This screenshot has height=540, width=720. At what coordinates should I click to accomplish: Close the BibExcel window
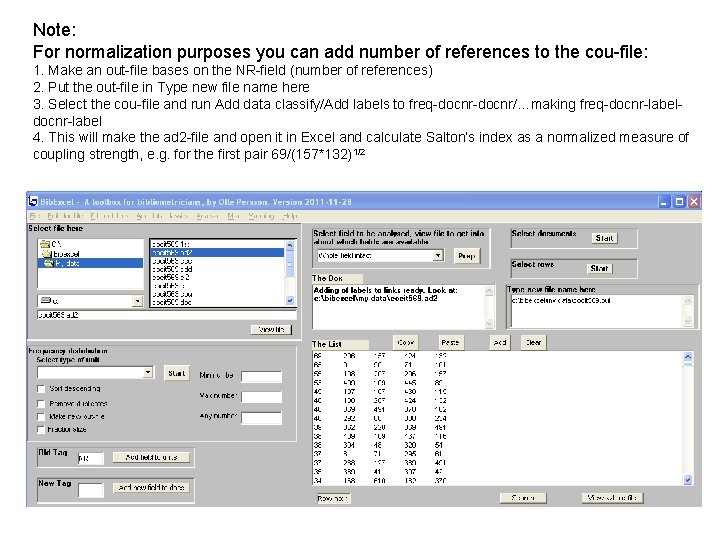coord(694,202)
